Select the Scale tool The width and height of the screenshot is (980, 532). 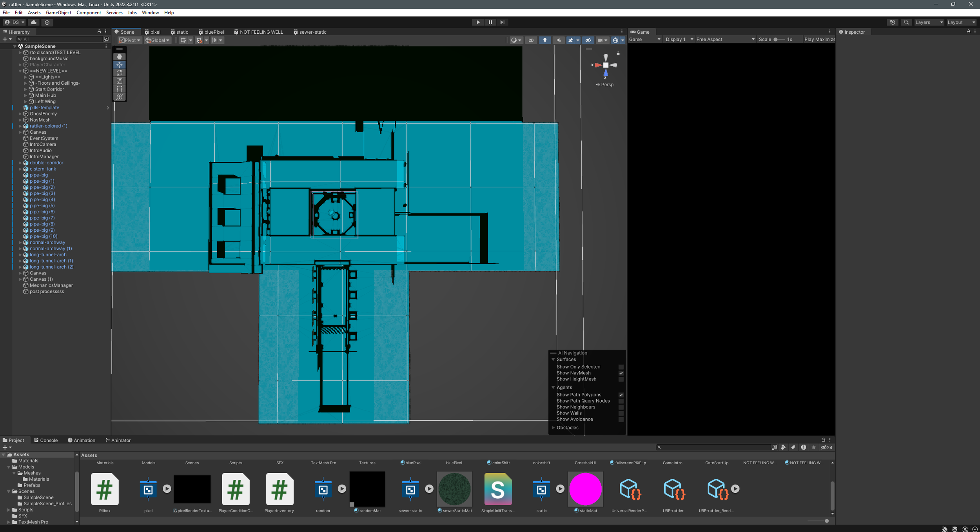pos(120,81)
